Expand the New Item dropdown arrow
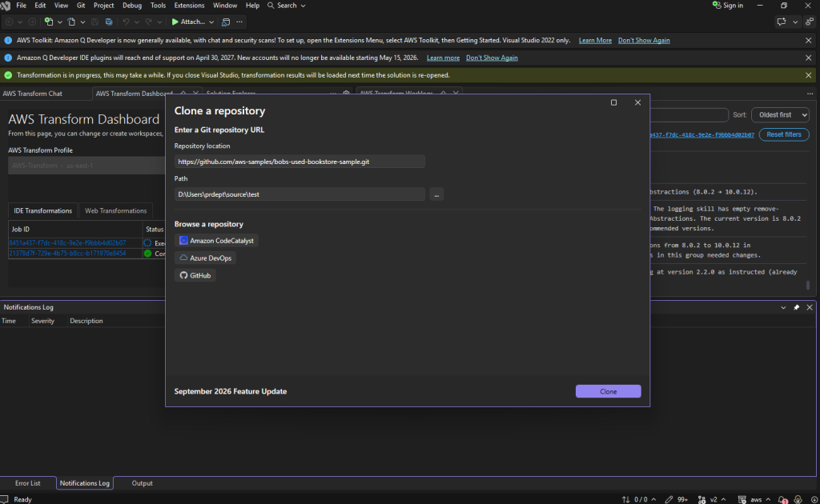Screen dimensions: 820x504 point(59,22)
